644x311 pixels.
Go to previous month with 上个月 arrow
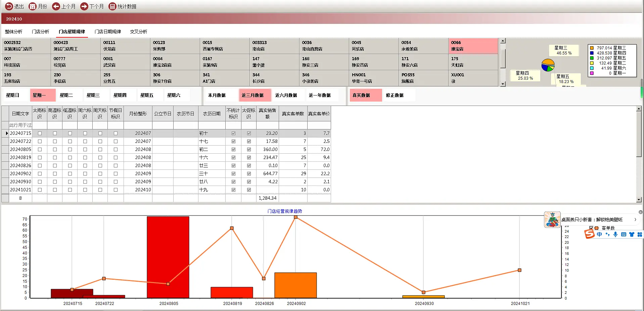(56, 6)
